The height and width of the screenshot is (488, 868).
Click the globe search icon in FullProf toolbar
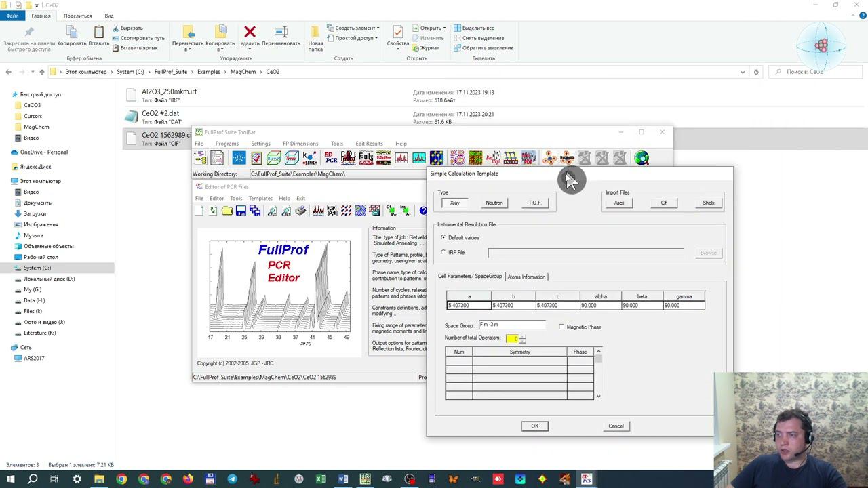coord(642,158)
